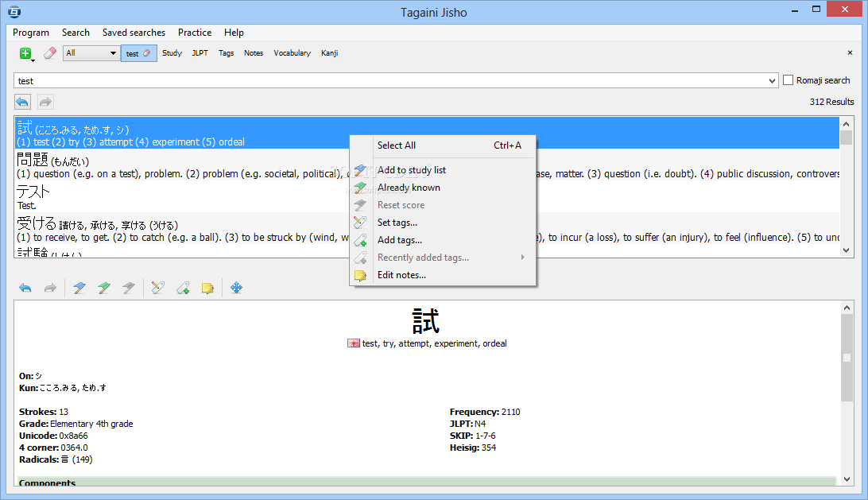Click the 312 Results count label
Screen dimensions: 868x500
tap(831, 102)
